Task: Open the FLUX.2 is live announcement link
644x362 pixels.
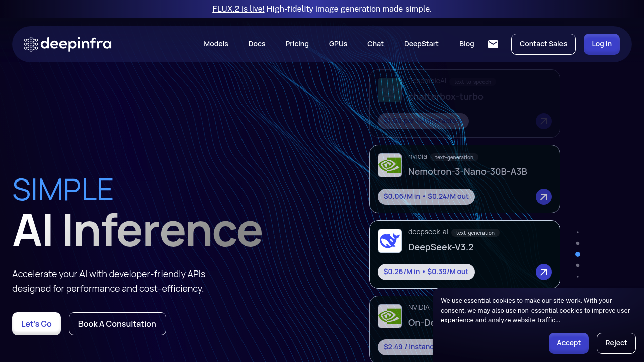Action: 238,9
